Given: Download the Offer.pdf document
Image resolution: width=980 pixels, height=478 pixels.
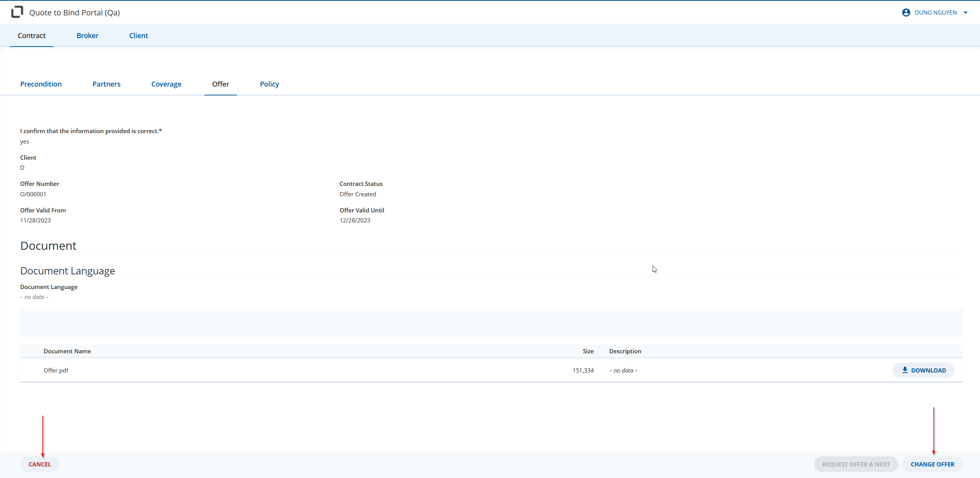Looking at the screenshot, I should coord(923,370).
